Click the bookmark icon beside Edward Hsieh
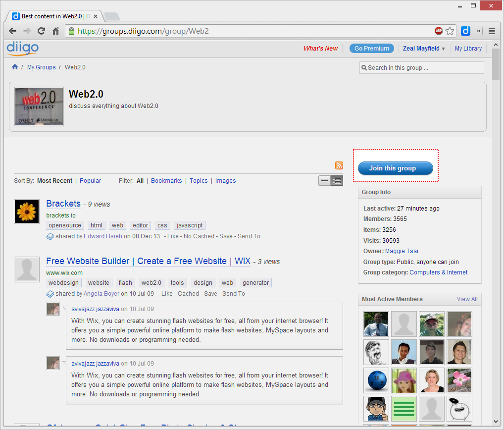504x430 pixels. (50, 237)
